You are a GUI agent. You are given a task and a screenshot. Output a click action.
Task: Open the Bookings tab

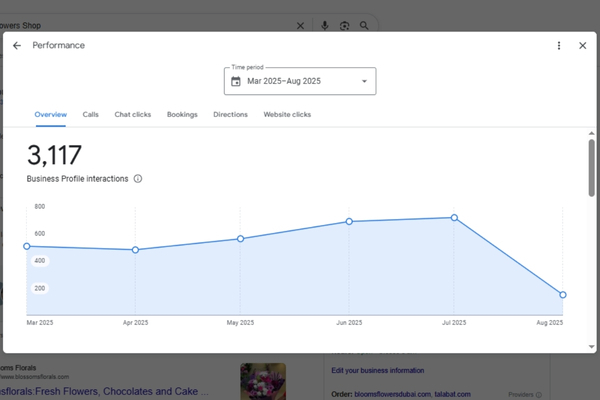pyautogui.click(x=182, y=115)
